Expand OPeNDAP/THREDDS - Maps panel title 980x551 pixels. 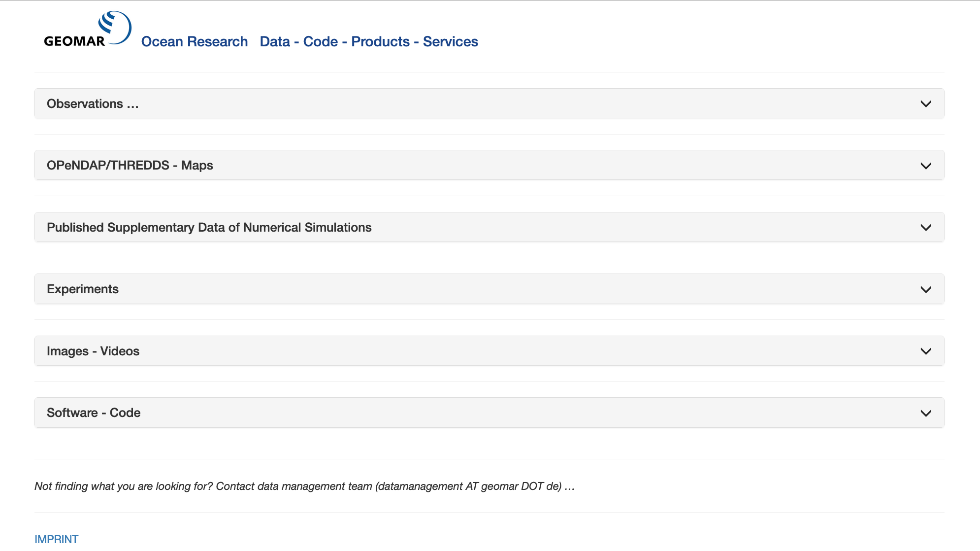click(x=130, y=166)
